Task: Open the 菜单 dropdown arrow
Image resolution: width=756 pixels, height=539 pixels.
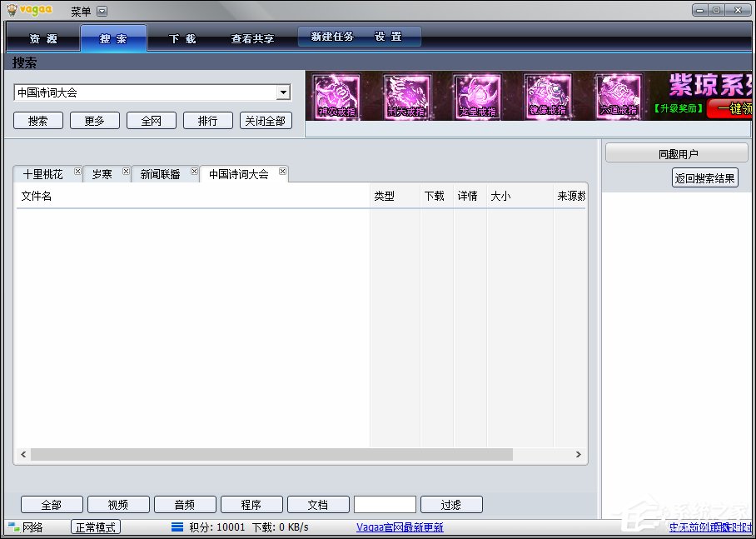Action: coord(102,11)
